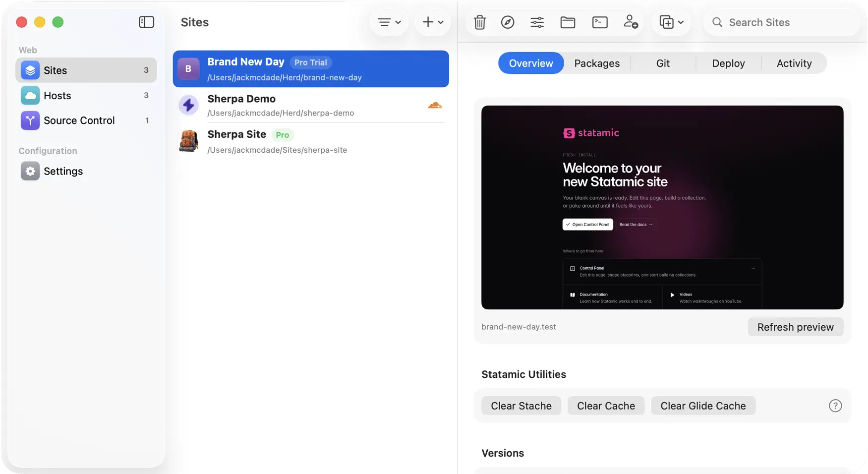
Task: Click the path /Users/jackmcdade/Sites/sherpa-site
Action: (x=277, y=150)
